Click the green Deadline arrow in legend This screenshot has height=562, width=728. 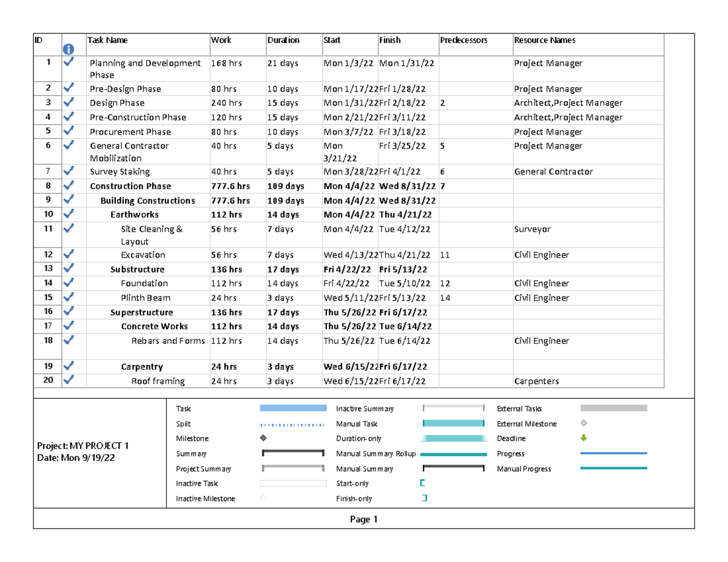584,438
